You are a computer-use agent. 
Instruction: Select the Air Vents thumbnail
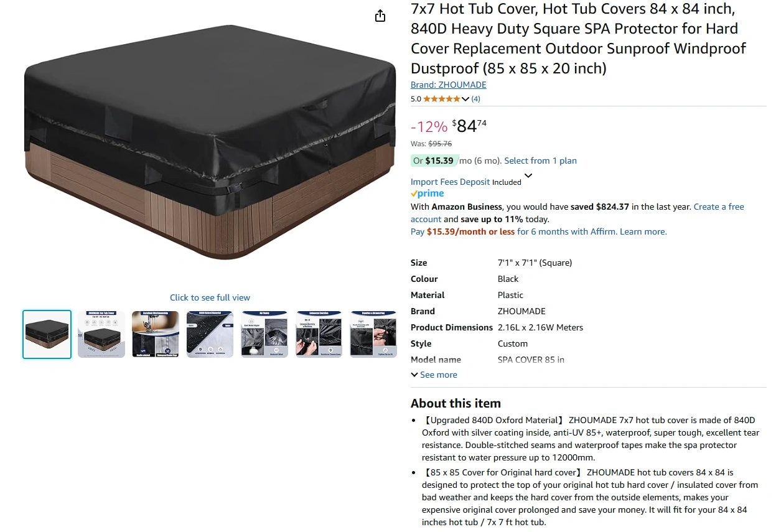tap(264, 335)
